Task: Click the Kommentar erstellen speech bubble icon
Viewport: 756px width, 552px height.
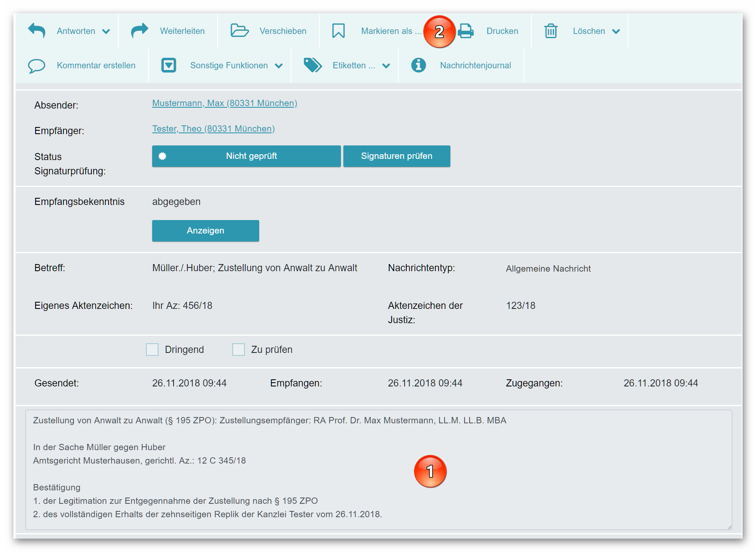Action: 36,66
